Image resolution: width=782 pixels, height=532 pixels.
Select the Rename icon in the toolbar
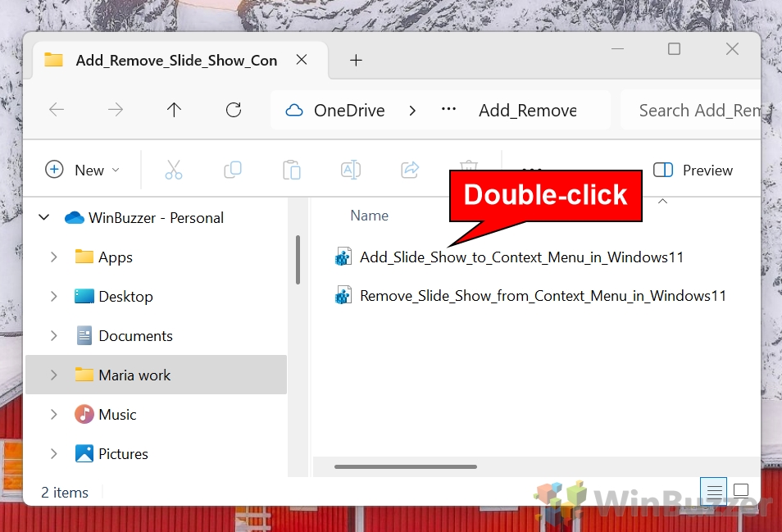pos(351,170)
